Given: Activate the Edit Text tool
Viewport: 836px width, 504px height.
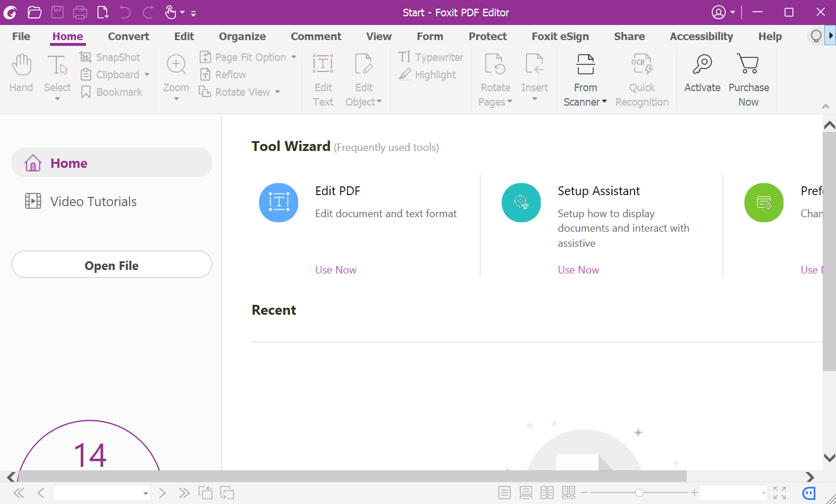Looking at the screenshot, I should pos(323,80).
